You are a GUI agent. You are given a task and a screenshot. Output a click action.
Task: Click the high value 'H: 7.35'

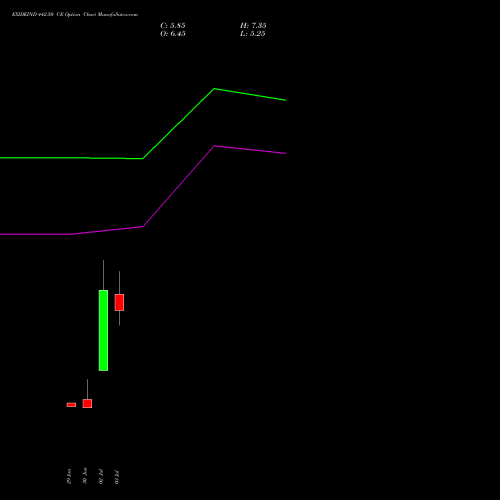(253, 26)
